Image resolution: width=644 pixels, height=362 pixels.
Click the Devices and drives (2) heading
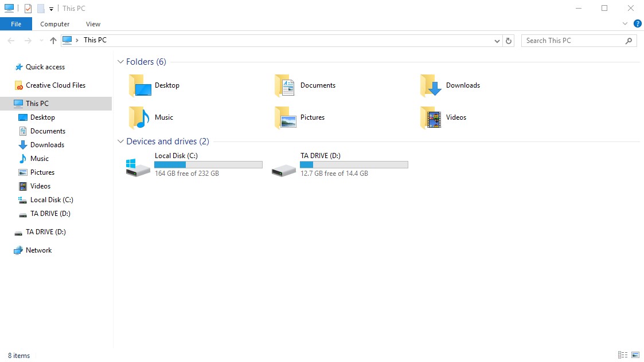pos(167,141)
